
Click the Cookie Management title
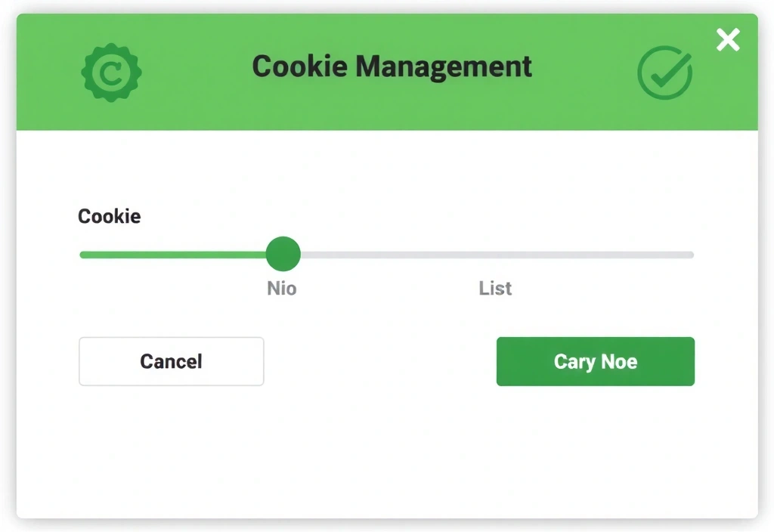coord(392,66)
